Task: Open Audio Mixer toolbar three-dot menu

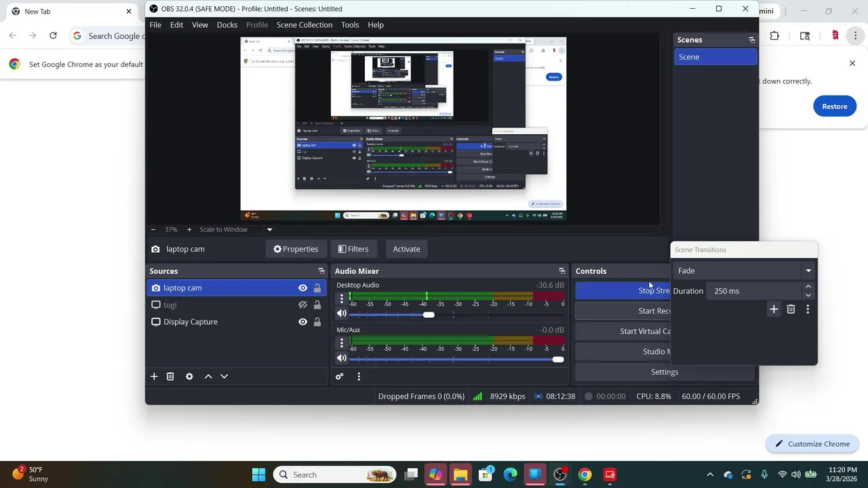Action: 359,376
